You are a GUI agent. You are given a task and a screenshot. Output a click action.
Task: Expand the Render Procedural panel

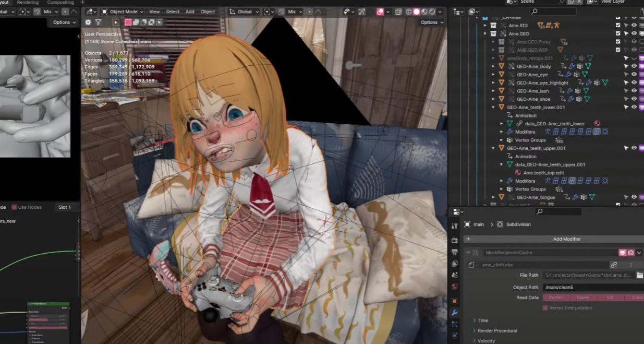[x=497, y=330]
